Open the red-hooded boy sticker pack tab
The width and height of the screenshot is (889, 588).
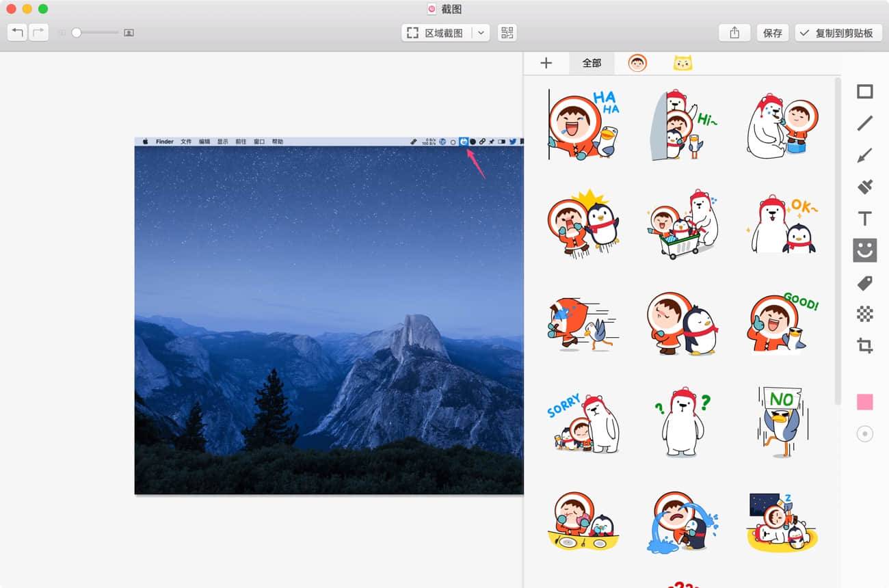pyautogui.click(x=637, y=63)
